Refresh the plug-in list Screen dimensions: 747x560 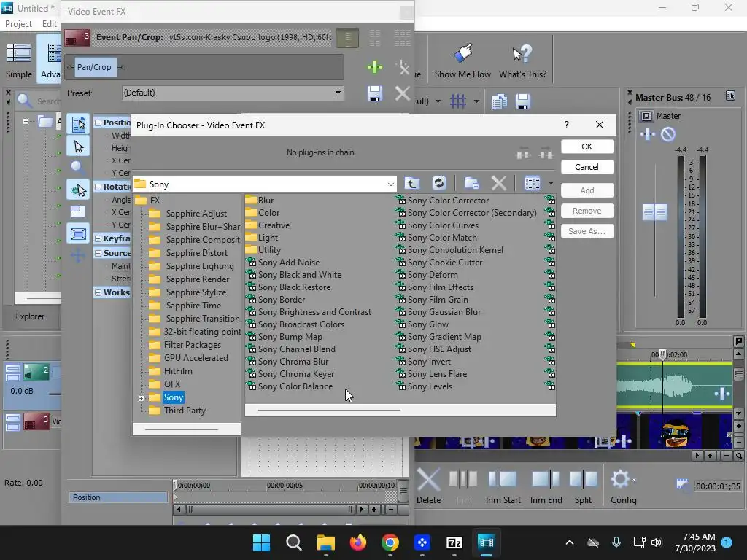(x=438, y=183)
